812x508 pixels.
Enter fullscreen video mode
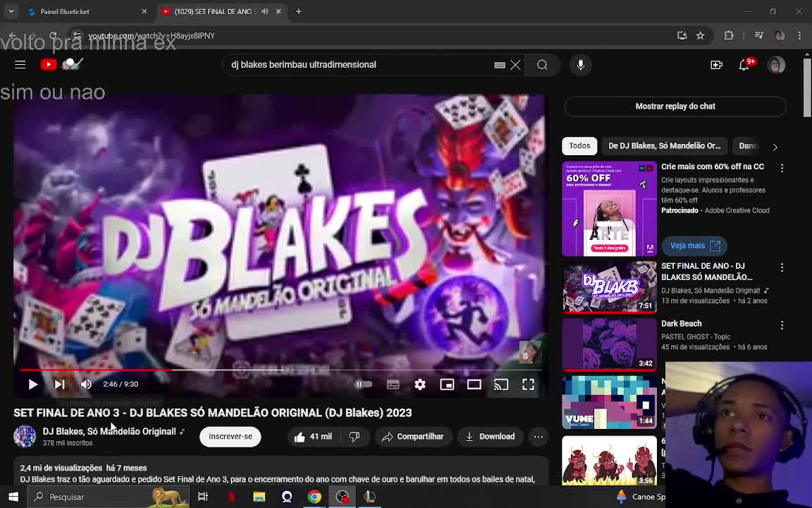528,384
